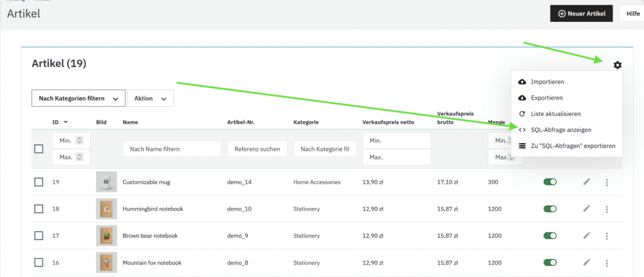Select checkbox for product ID 19
The height and width of the screenshot is (277, 644).
pyautogui.click(x=39, y=182)
